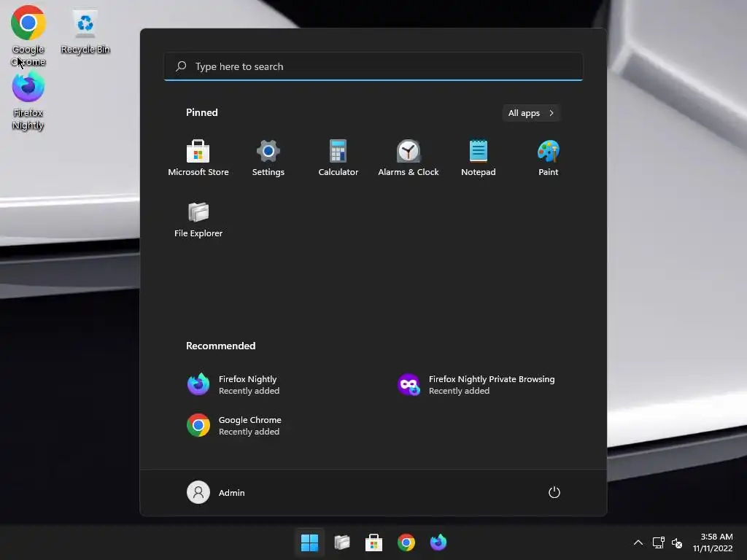This screenshot has height=560, width=747.
Task: Launch Google Chrome from the taskbar
Action: point(406,542)
